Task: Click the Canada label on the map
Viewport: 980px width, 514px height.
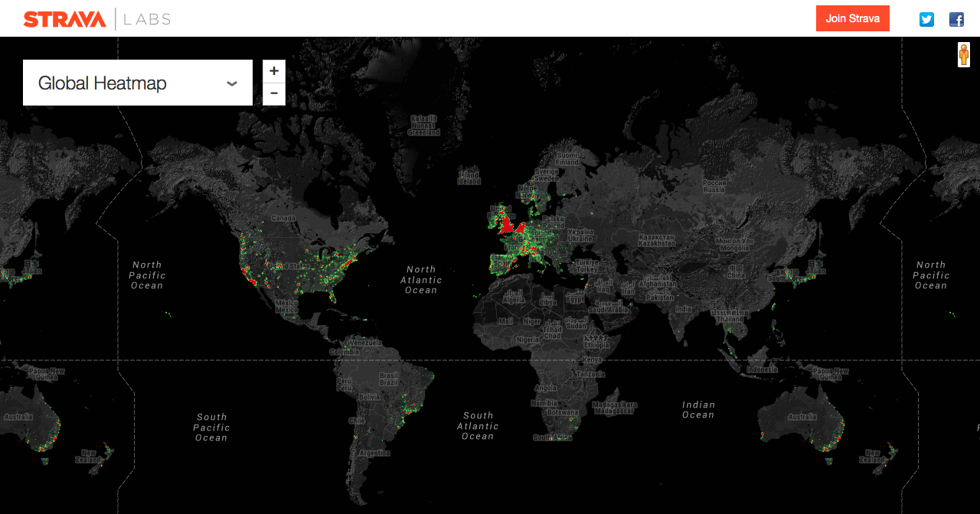Action: [283, 218]
